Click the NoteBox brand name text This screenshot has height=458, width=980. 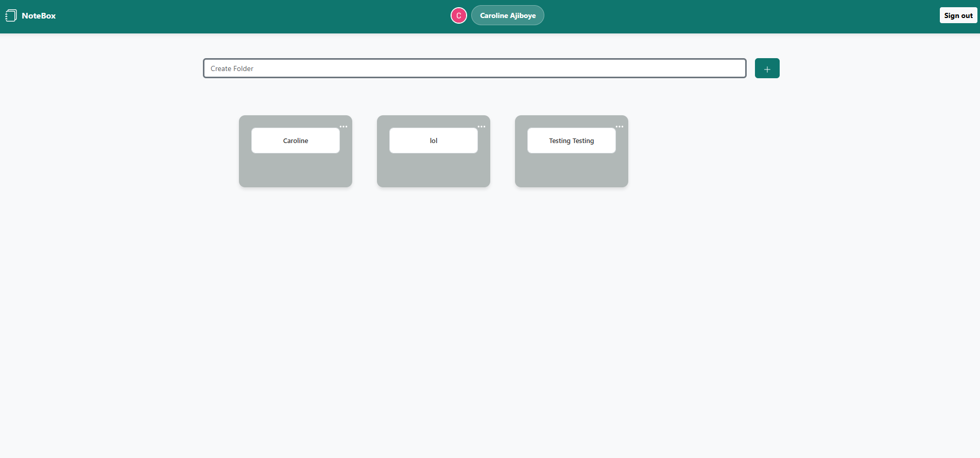click(39, 16)
